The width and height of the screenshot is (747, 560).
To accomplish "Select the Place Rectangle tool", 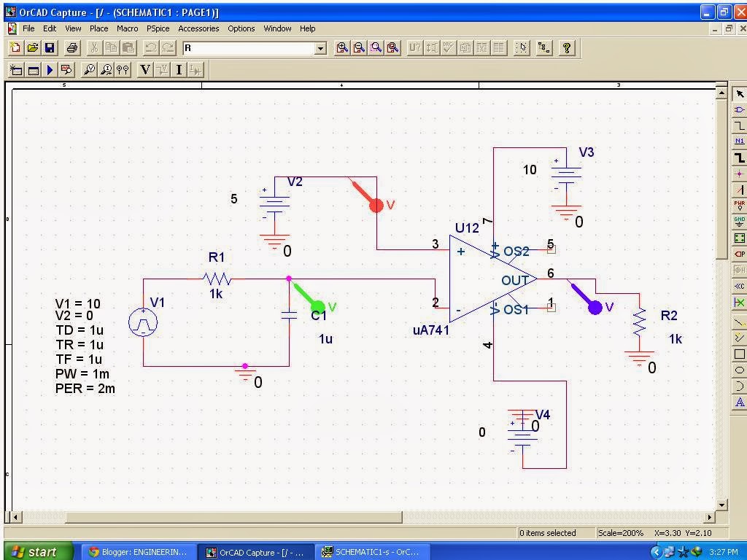I will (740, 354).
